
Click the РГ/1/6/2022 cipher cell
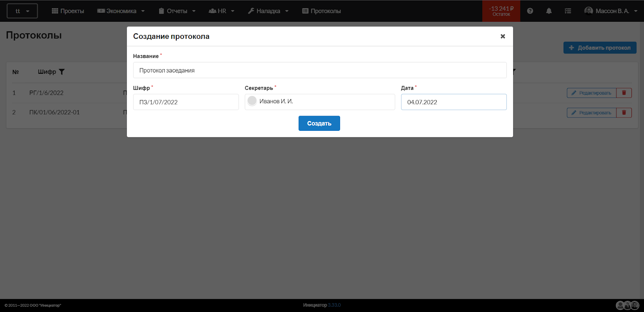click(46, 93)
